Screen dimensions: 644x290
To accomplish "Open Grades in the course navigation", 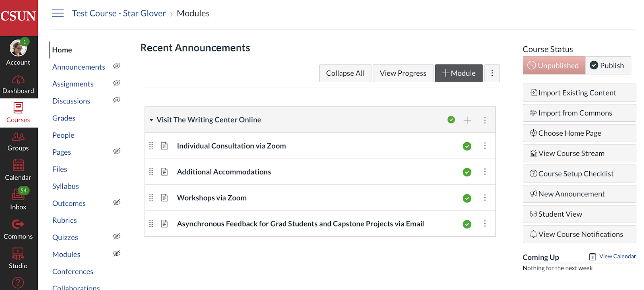I will pyautogui.click(x=64, y=118).
